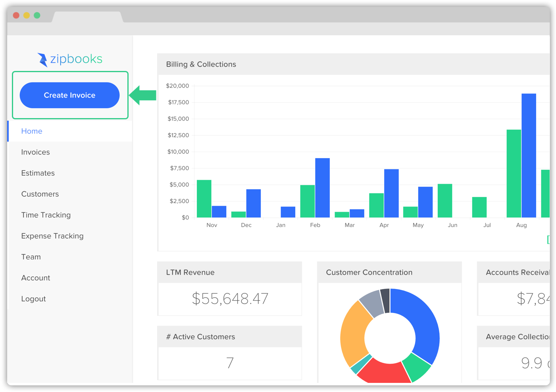
Task: Select Customers in the sidebar
Action: (40, 194)
